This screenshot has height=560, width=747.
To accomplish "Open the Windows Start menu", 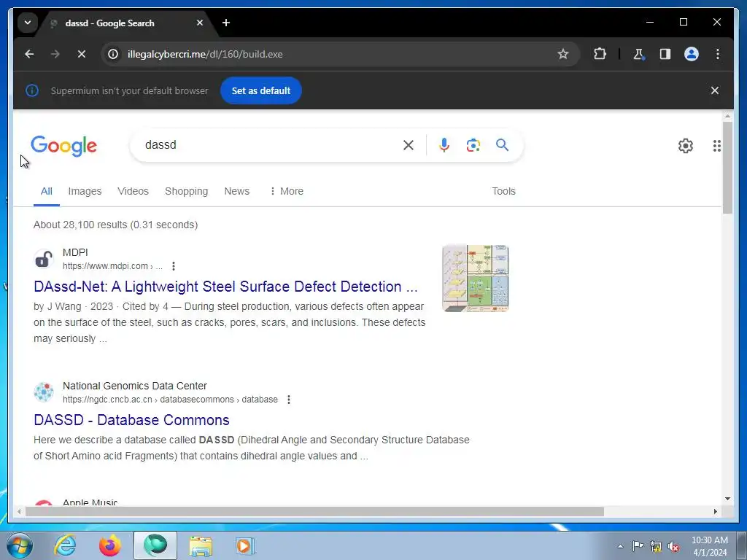I will (x=20, y=545).
